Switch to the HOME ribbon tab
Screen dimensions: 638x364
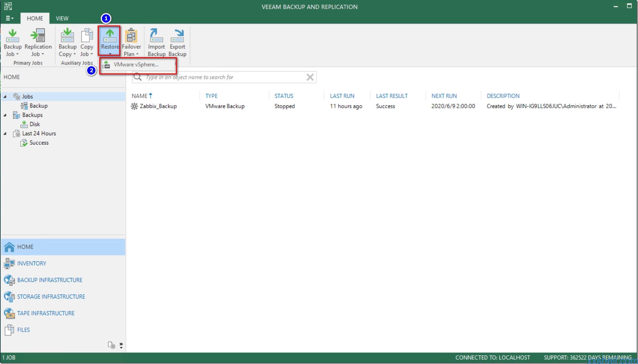click(x=35, y=18)
